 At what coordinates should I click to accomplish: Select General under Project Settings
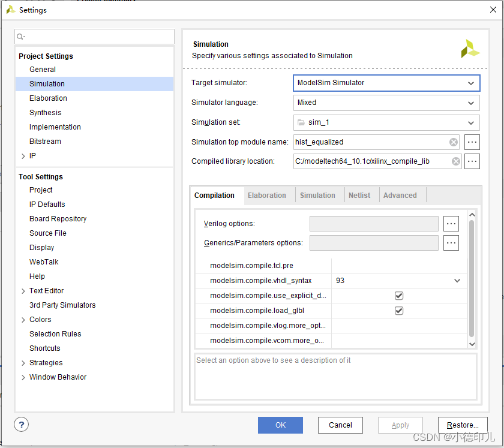[43, 70]
